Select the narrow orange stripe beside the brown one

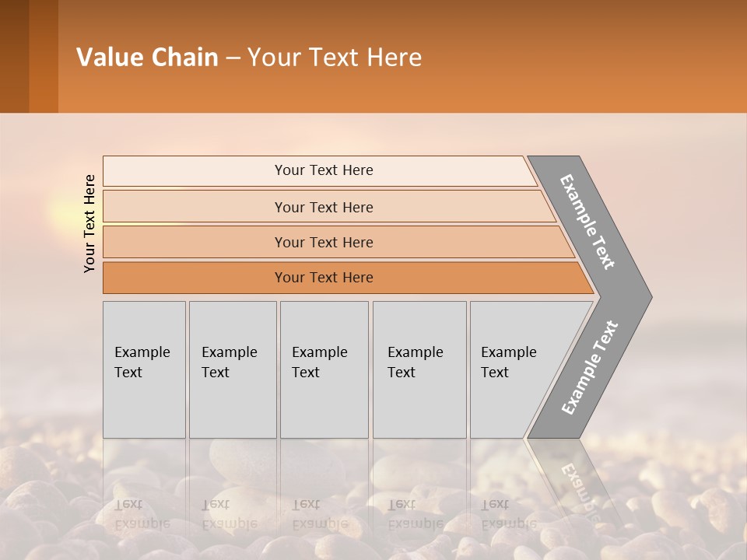tap(44, 56)
